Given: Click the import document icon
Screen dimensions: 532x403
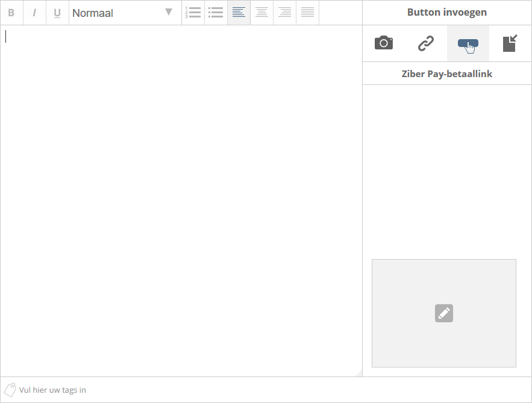Looking at the screenshot, I should pyautogui.click(x=510, y=43).
